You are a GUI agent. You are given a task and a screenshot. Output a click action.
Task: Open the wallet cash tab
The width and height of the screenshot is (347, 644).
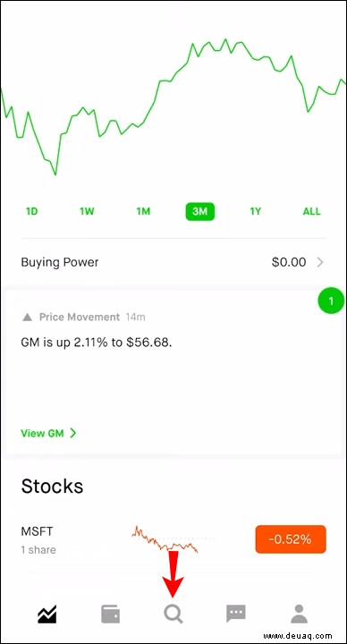point(111,614)
